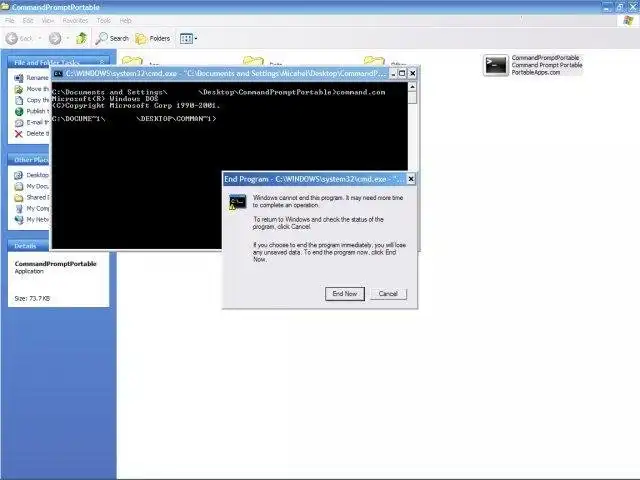Collapse the File and Folder Tasks panel
Viewport: 640px width, 480px height.
pos(102,62)
